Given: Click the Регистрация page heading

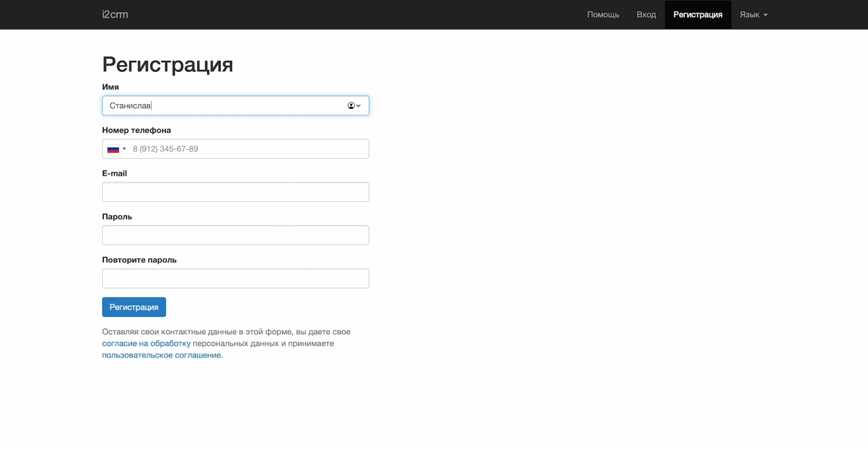Looking at the screenshot, I should tap(167, 64).
